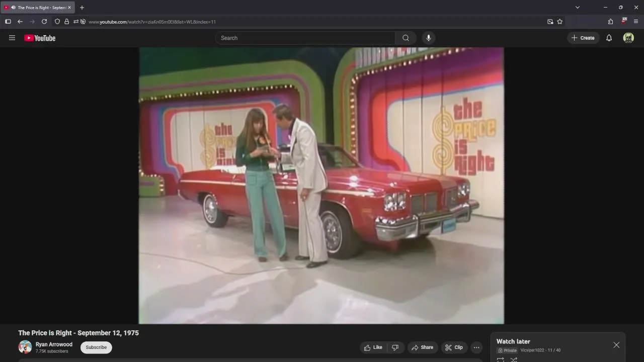Viewport: 644px width, 362px height.
Task: Toggle browser sidebar panel button
Action: click(x=8, y=22)
